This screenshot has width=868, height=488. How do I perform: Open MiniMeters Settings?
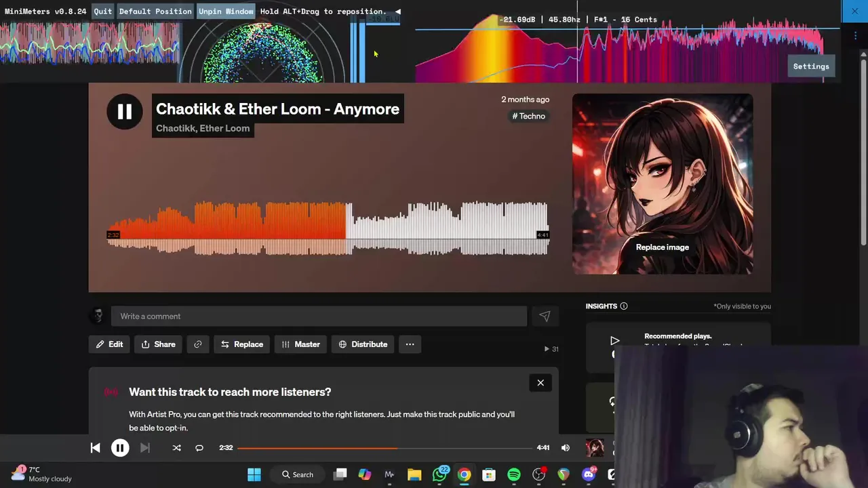click(811, 66)
